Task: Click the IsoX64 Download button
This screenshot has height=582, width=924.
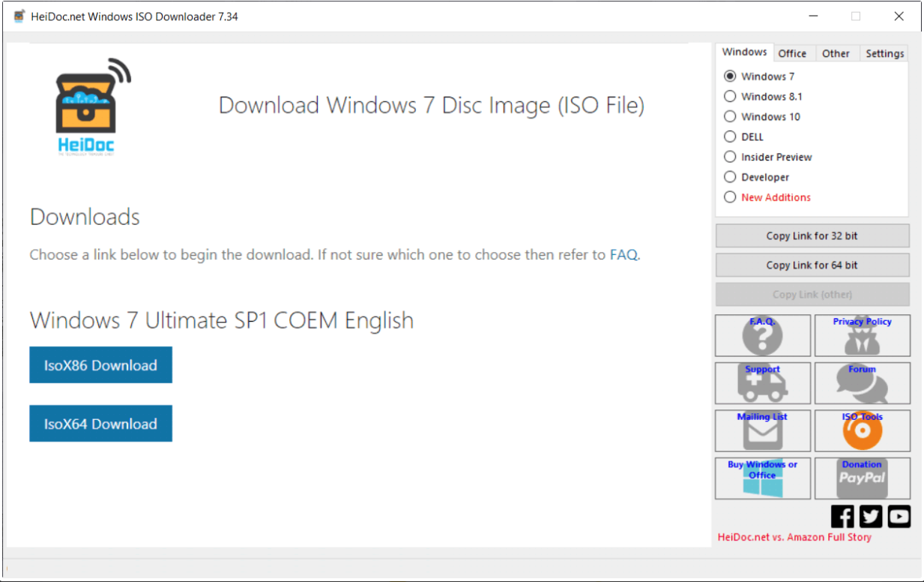Action: 100,424
